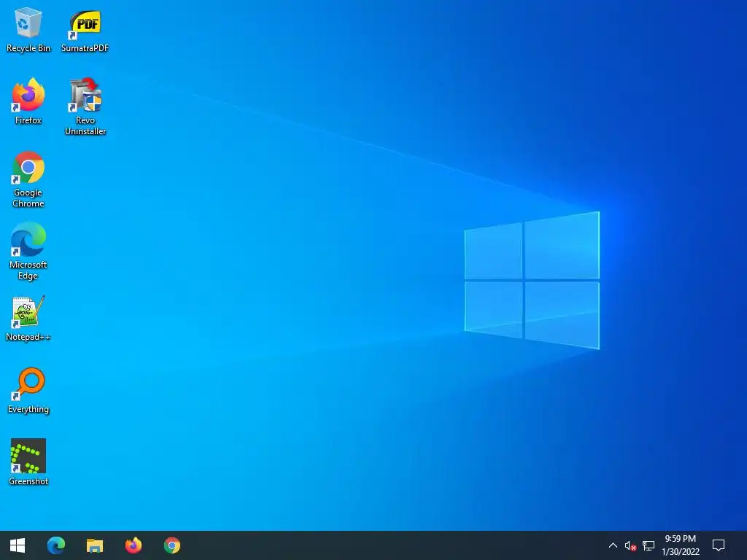Launch Google Chrome from the taskbar
The height and width of the screenshot is (560, 747).
[x=172, y=545]
